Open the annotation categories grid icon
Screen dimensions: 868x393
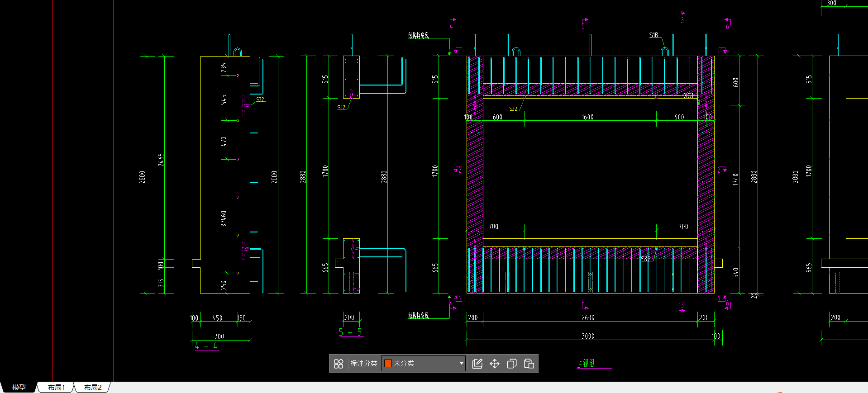339,364
